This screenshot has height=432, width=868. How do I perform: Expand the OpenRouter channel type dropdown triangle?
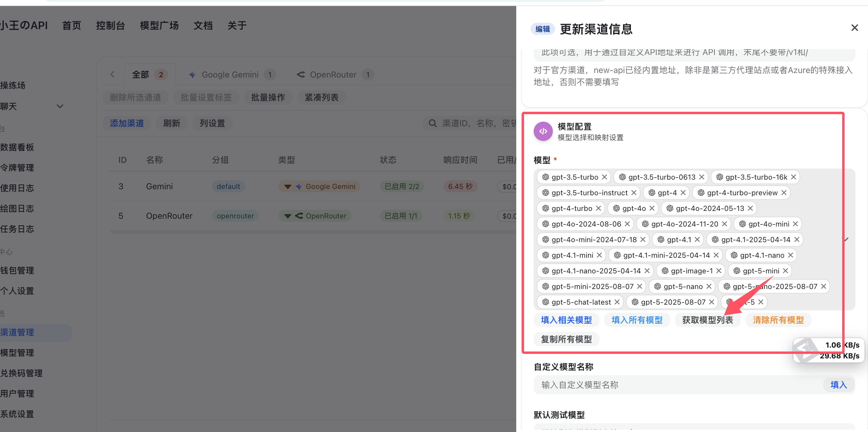(288, 216)
